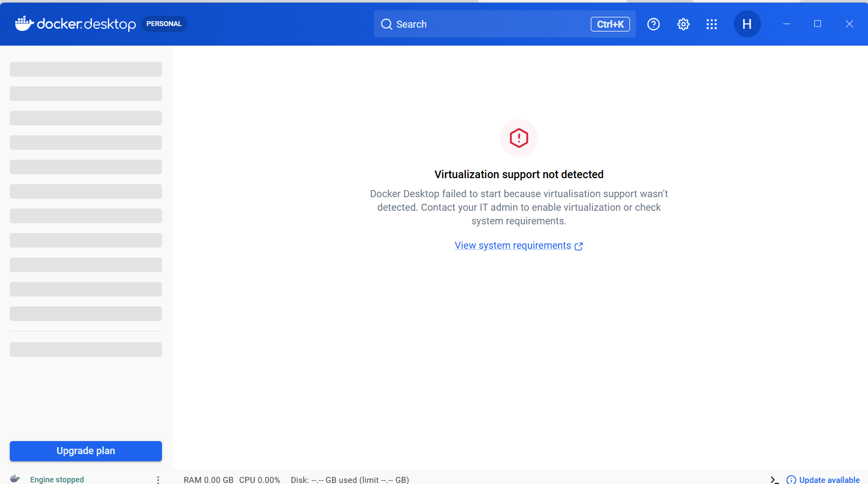868x484 pixels.
Task: Click the 'Virtualization support not detected' heading
Action: pos(519,174)
